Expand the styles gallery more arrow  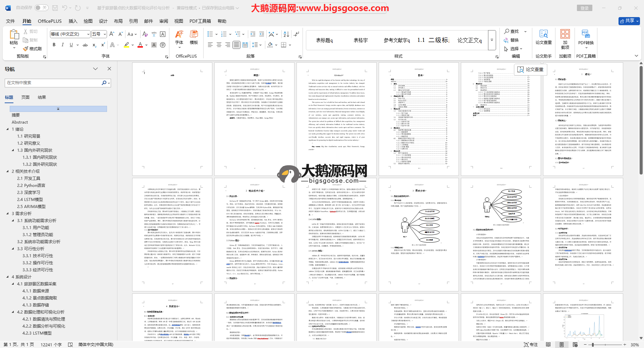coord(492,40)
